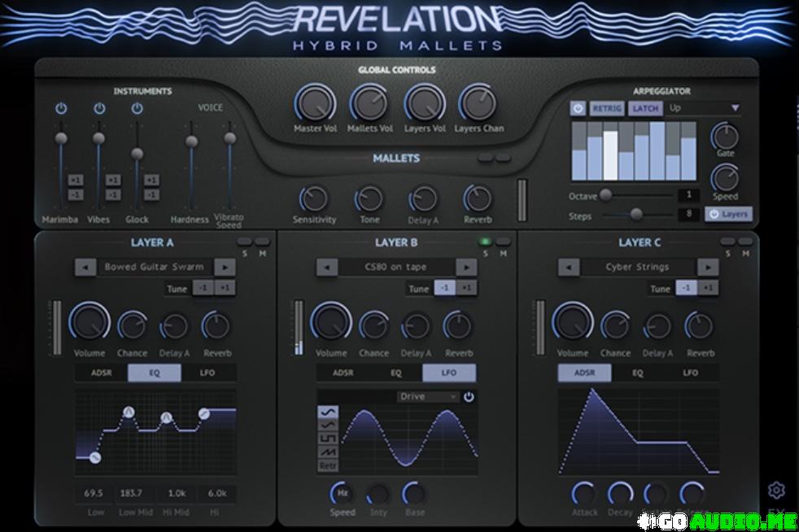Toggle Layer C mute
Viewport: 799px width, 532px height.
click(745, 242)
